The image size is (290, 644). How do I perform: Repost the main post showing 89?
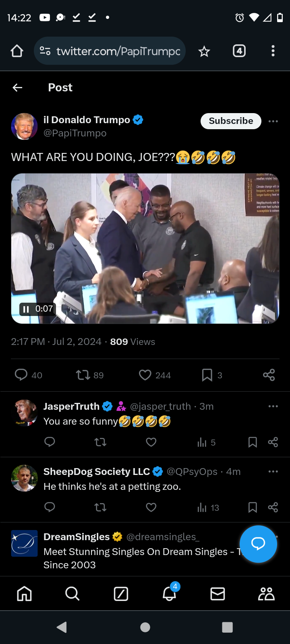(x=83, y=375)
